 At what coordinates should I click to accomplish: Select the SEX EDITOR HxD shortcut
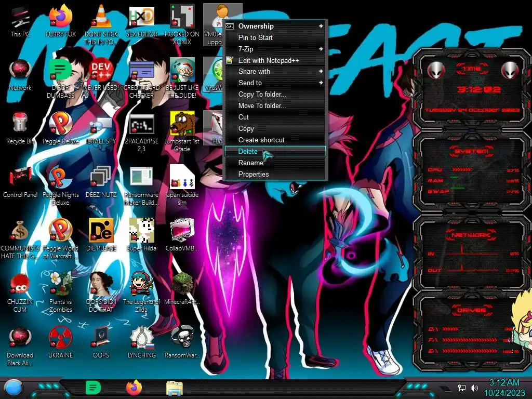[x=141, y=21]
